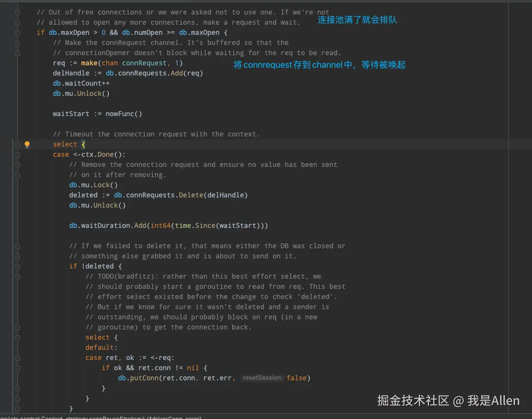Click the 'default:' keyword
This screenshot has width=532, height=419.
tap(102, 347)
